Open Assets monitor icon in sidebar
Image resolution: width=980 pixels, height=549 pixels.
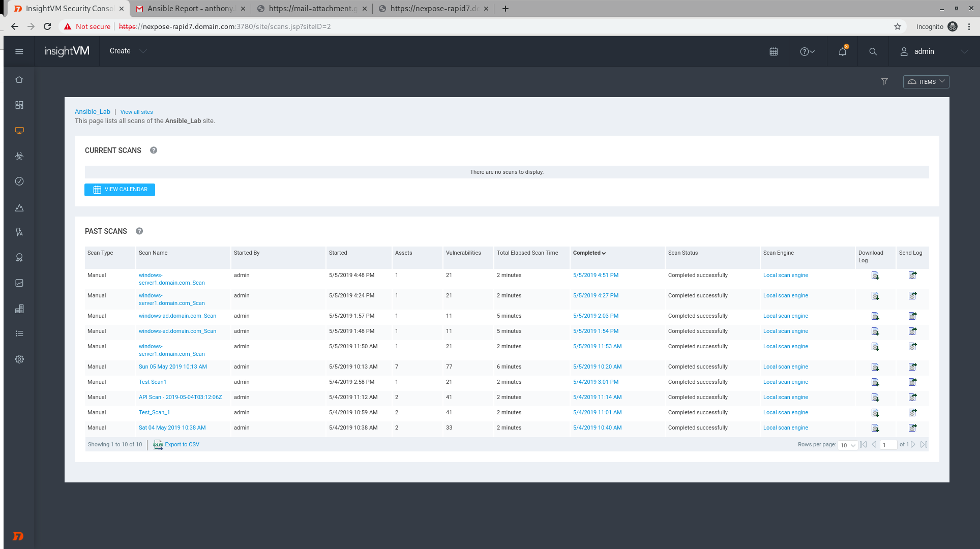[19, 130]
